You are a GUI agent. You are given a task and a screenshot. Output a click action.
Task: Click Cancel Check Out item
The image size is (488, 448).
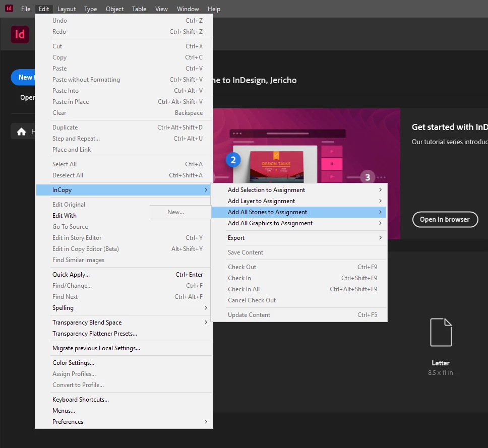pyautogui.click(x=299, y=300)
